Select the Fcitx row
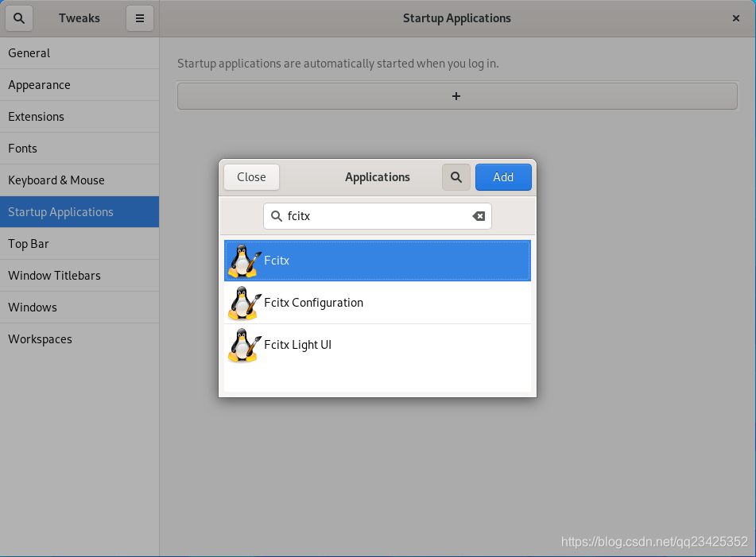Screen dimensions: 756x557 [x=378, y=261]
